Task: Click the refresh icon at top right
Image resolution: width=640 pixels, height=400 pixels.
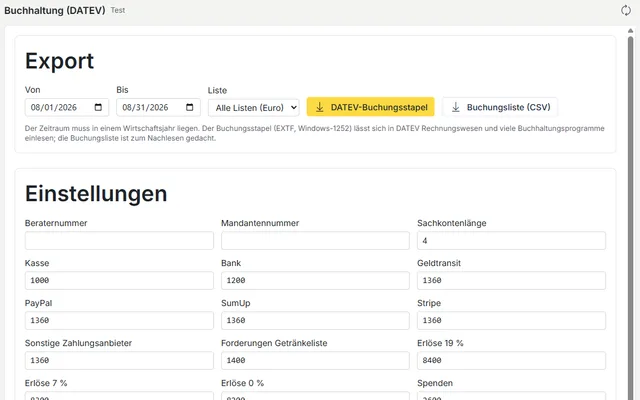Action: (626, 10)
